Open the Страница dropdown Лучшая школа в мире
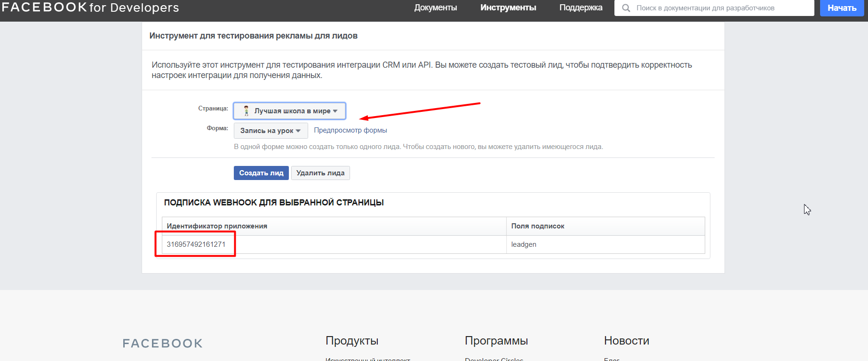Viewport: 868px width, 361px height. coord(289,111)
